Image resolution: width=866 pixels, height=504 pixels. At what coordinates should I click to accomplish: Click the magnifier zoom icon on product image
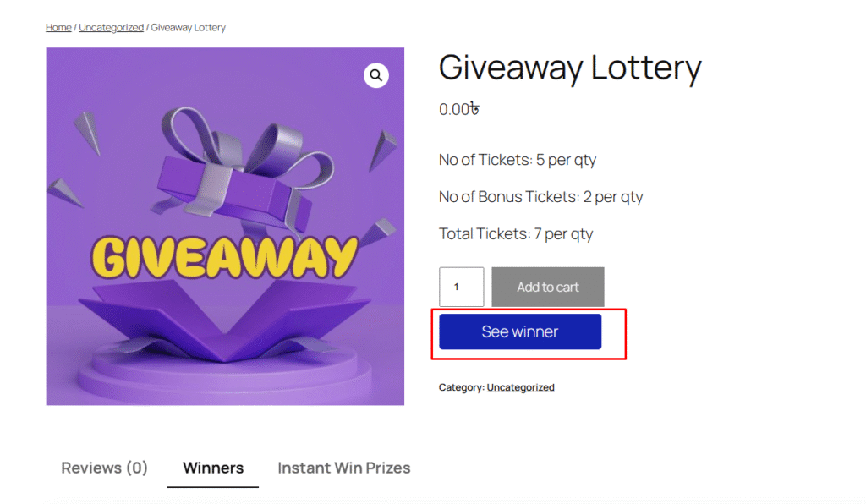(376, 75)
